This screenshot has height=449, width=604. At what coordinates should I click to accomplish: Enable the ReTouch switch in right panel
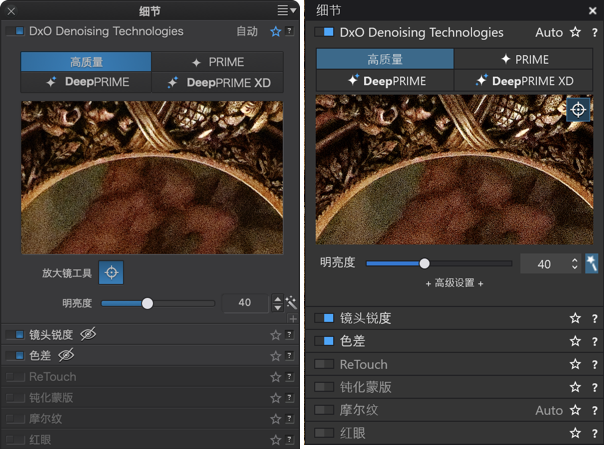pyautogui.click(x=324, y=364)
